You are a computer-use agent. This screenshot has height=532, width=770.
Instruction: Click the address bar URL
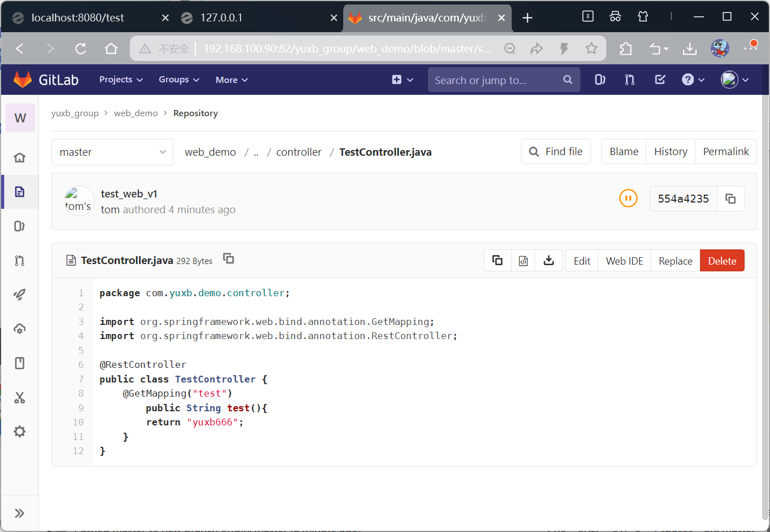(x=347, y=49)
